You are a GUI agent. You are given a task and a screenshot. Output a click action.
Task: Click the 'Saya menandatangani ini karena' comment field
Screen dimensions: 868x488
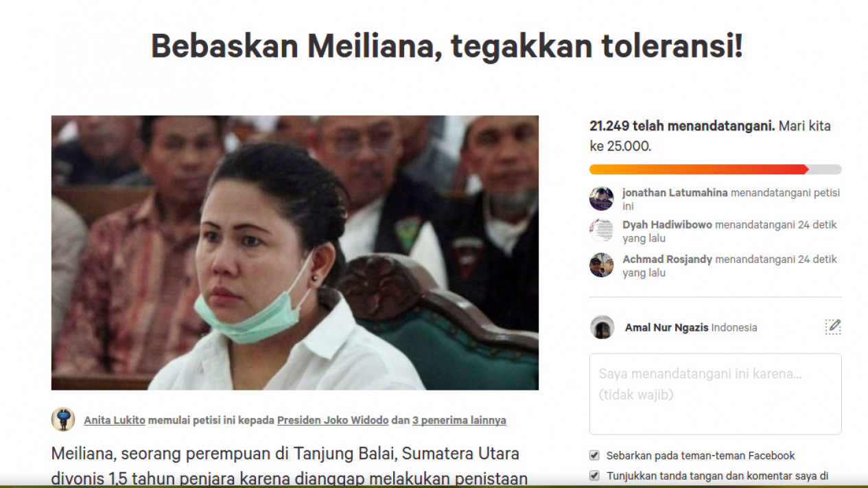click(716, 394)
